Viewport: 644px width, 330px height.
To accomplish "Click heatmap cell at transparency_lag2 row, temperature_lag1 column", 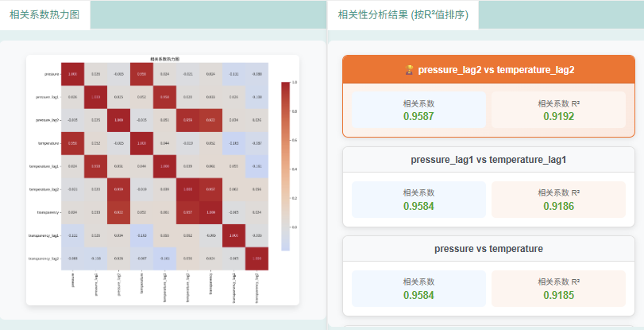I will click(x=164, y=258).
